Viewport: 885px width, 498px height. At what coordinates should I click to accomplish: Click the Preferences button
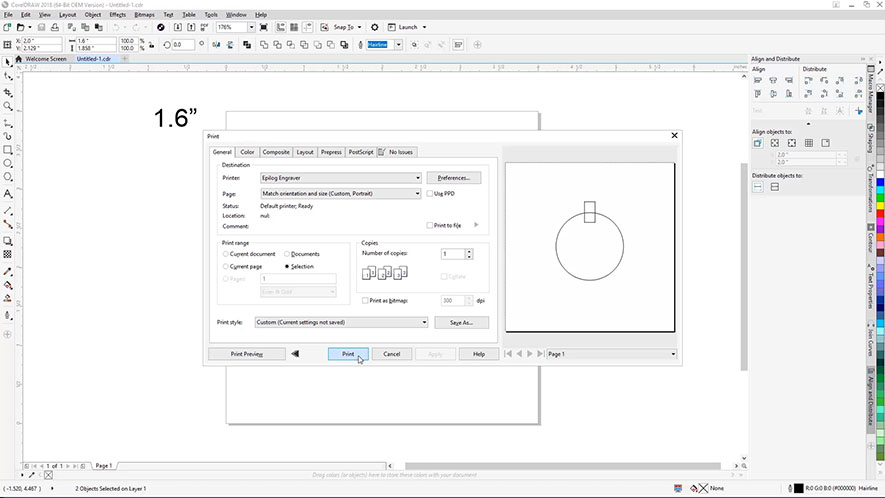click(454, 178)
